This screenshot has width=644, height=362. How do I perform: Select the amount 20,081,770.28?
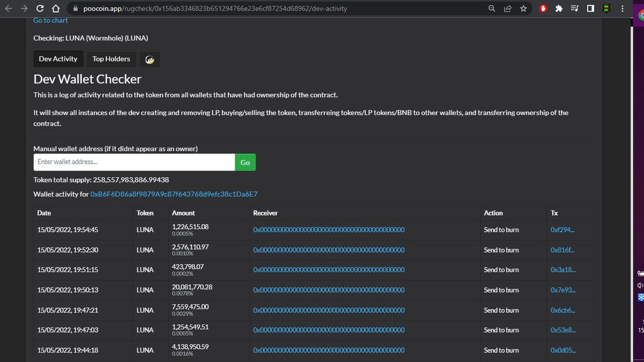pyautogui.click(x=192, y=287)
